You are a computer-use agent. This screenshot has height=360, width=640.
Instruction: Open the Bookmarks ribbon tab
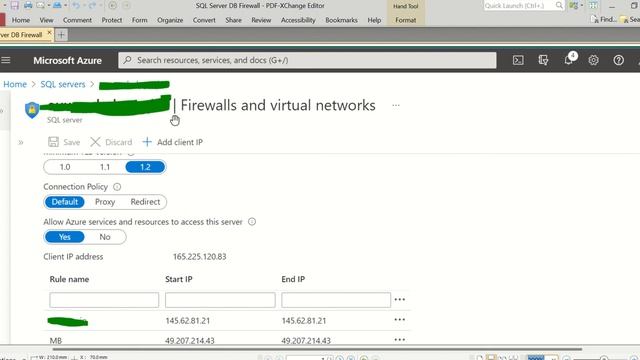(x=341, y=20)
